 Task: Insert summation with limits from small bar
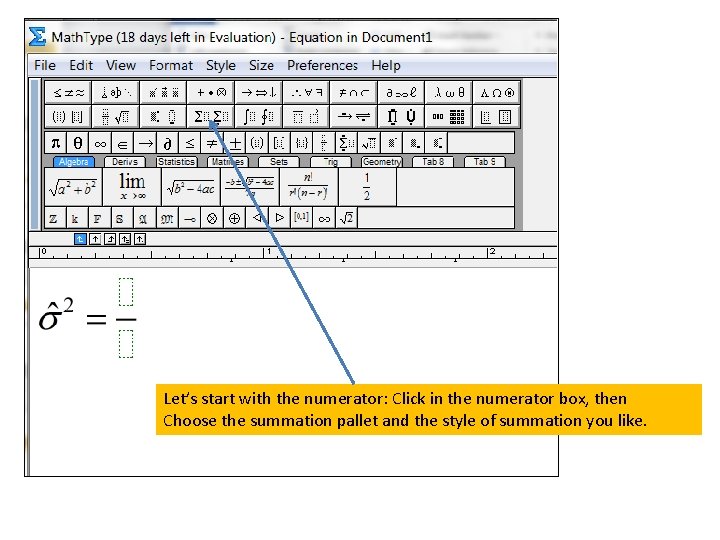347,143
